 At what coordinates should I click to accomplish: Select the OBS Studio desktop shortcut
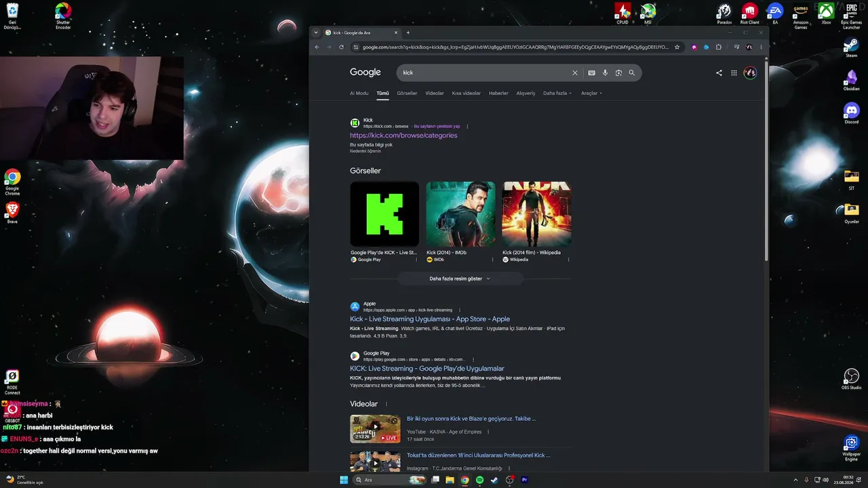pos(852,380)
